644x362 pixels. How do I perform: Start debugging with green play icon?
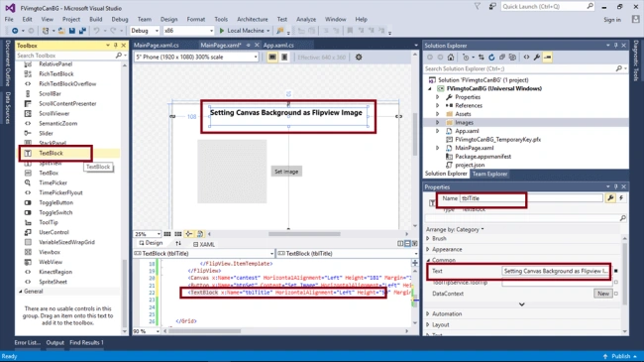222,31
